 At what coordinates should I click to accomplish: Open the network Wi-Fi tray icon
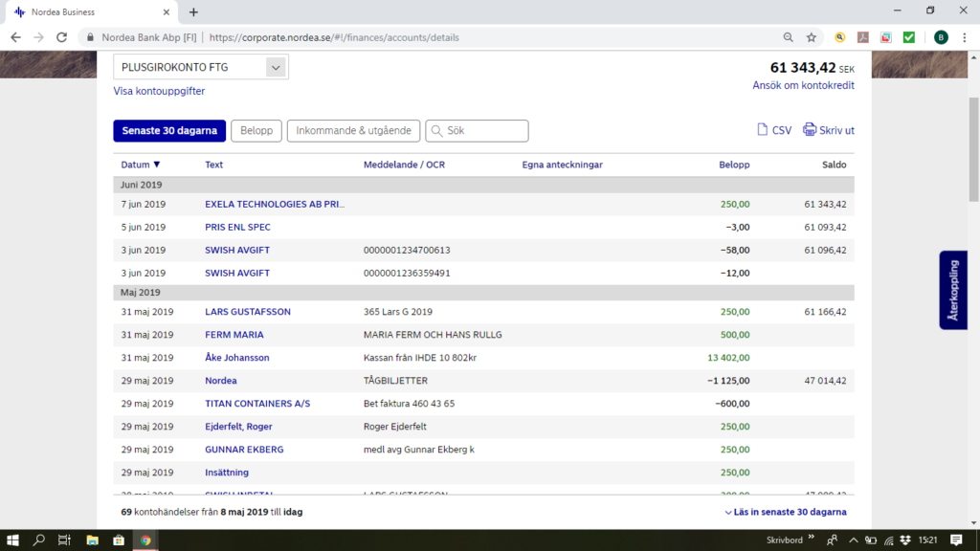(888, 540)
